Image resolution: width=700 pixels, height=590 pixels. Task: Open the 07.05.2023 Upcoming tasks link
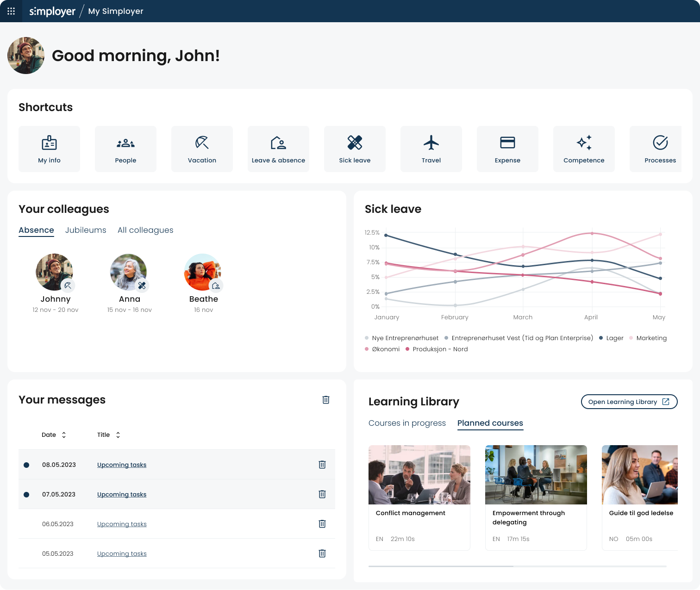click(x=122, y=495)
